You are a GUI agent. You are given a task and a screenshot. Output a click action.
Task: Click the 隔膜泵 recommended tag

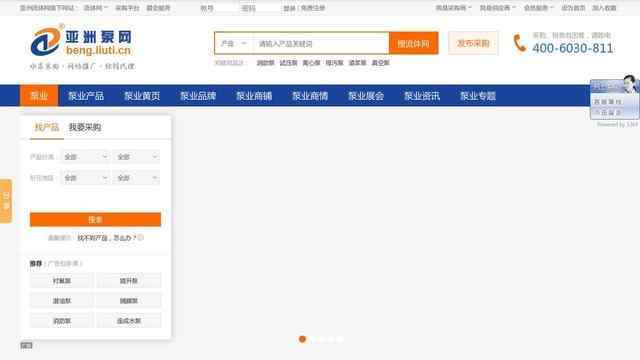[x=129, y=301]
